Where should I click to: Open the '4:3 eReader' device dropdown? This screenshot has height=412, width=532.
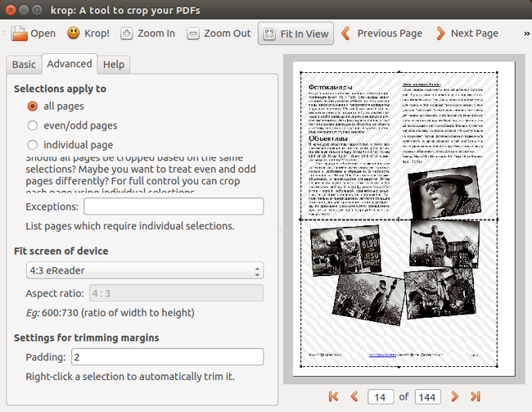click(x=144, y=270)
